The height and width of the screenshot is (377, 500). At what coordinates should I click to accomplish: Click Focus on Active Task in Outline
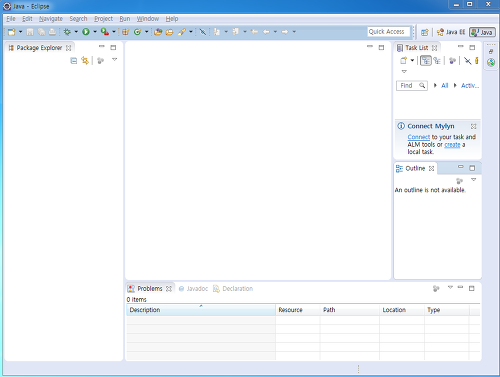pyautogui.click(x=459, y=181)
